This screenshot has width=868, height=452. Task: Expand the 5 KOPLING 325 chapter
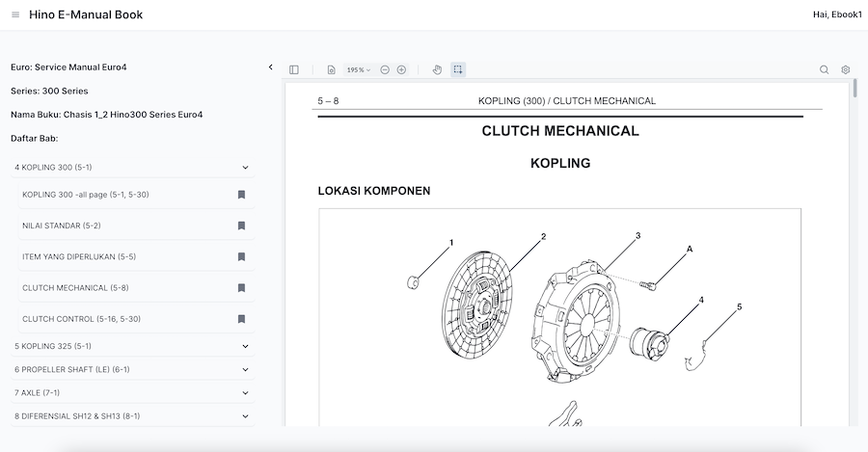(x=245, y=346)
